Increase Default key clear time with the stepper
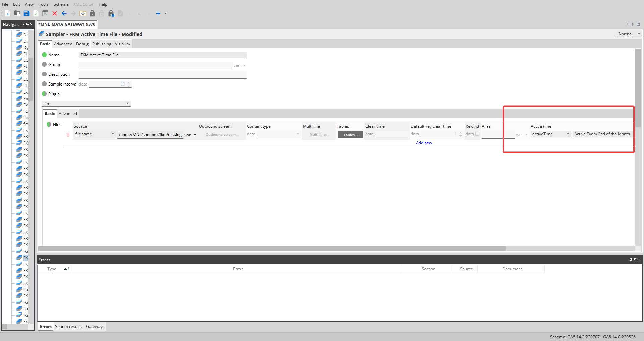Screen dimensions: 644x341 tap(460, 132)
